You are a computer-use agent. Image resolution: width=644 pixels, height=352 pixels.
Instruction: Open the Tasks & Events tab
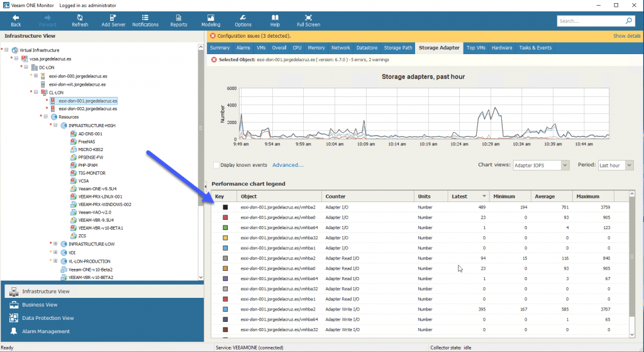coord(535,48)
